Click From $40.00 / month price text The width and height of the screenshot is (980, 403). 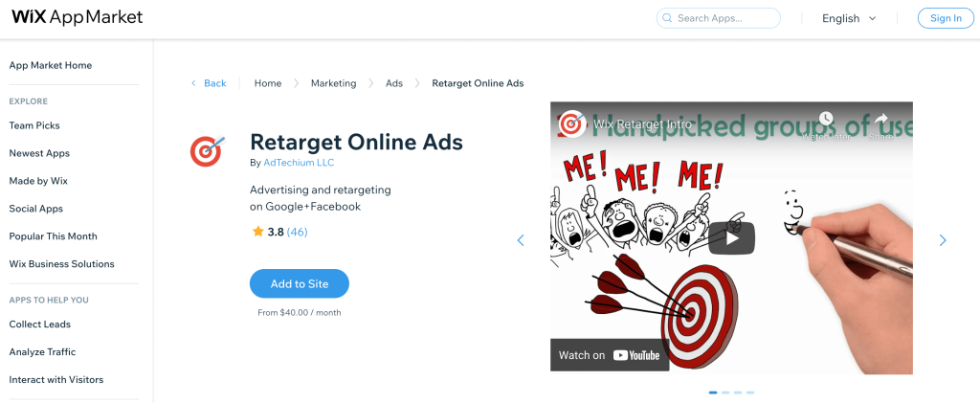coord(300,312)
